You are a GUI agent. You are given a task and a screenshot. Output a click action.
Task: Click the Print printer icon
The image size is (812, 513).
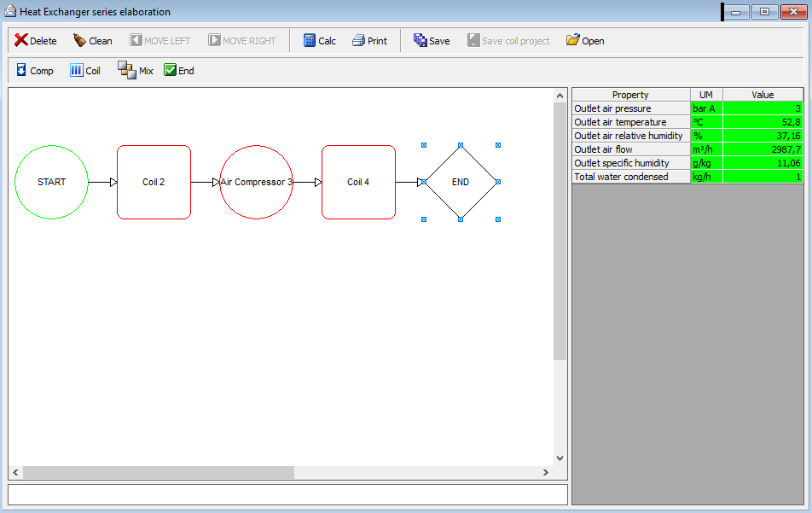click(358, 40)
